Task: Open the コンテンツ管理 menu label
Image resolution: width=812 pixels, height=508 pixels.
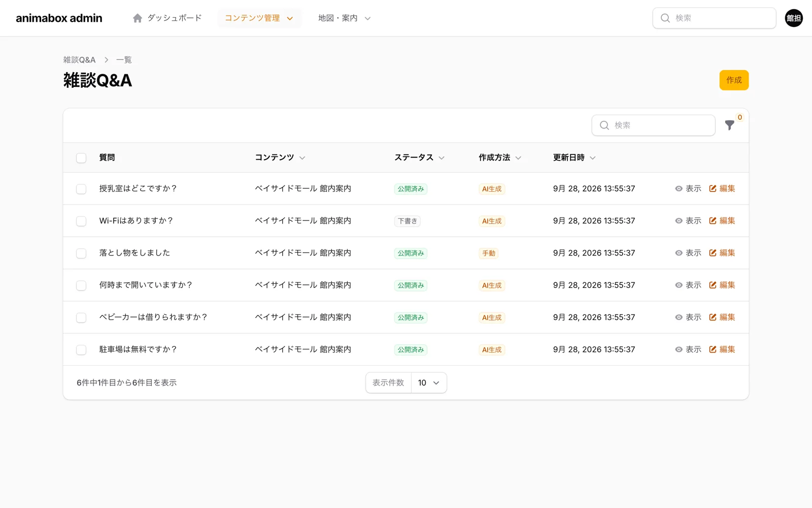Action: 252,18
